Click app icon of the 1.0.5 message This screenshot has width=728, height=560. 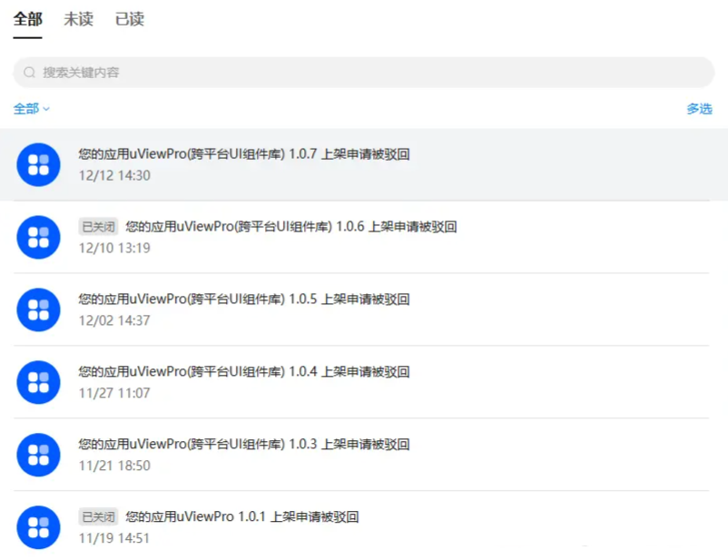click(38, 309)
